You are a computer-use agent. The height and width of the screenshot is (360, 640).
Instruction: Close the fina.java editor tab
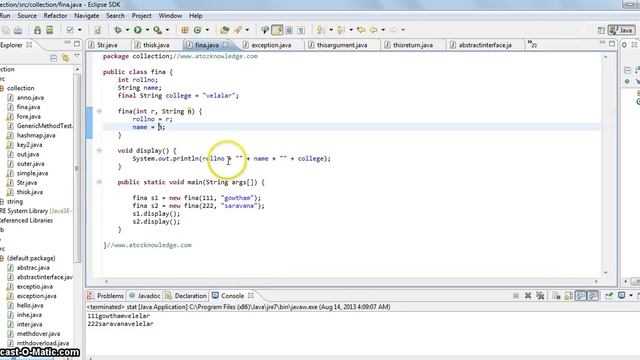click(226, 44)
